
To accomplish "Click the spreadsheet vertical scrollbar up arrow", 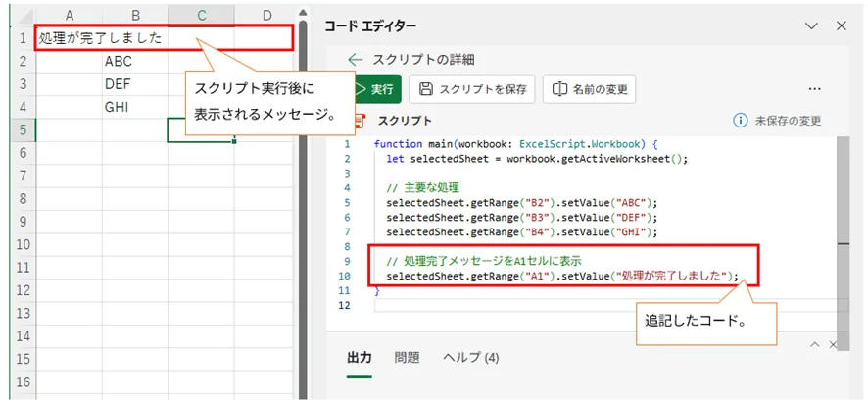I will (303, 13).
